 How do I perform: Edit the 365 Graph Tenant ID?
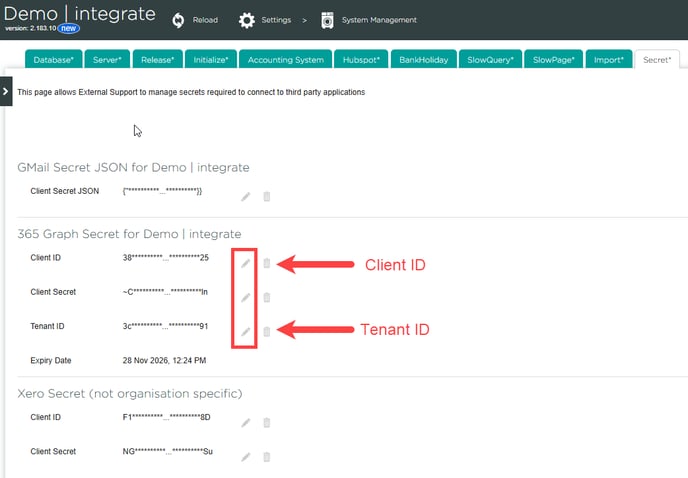(246, 331)
